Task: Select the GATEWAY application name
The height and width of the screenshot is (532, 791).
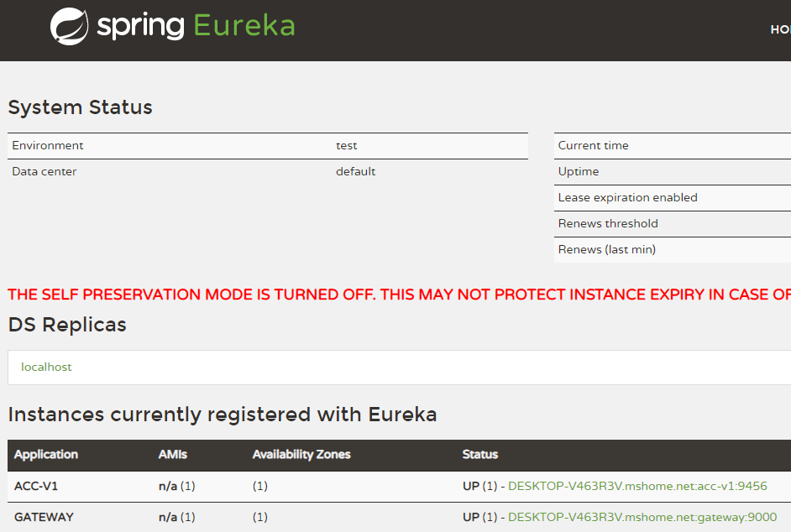Action: click(44, 517)
